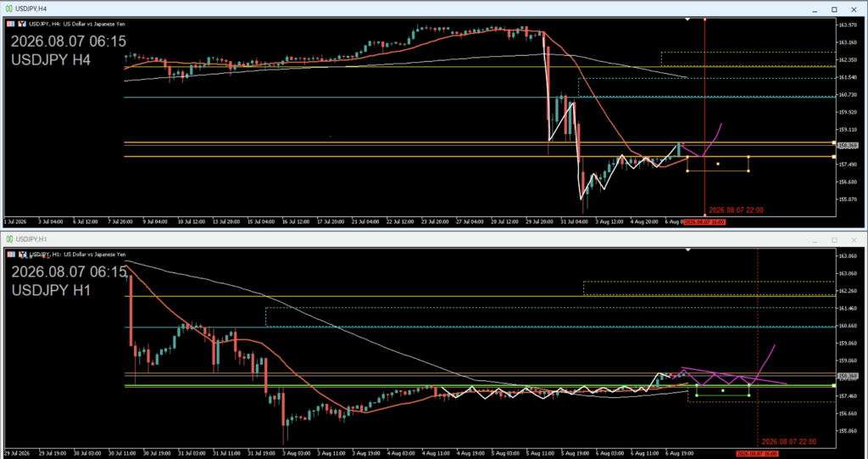Select the USDJPY,H1 window title text
The width and height of the screenshot is (868, 459).
[x=31, y=239]
